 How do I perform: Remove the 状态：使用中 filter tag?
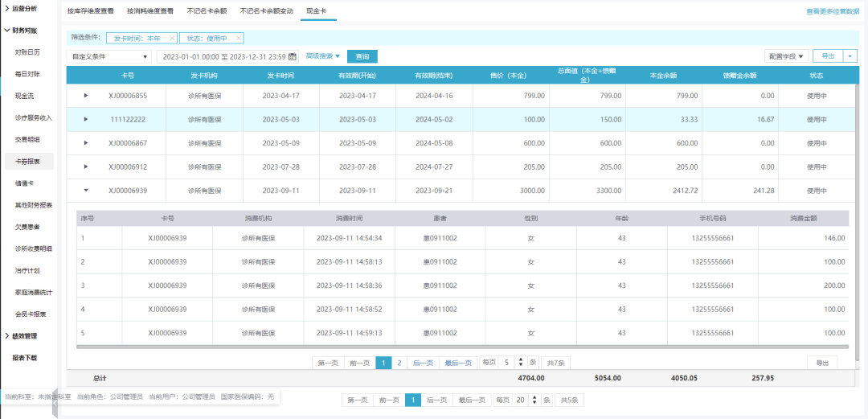click(239, 39)
